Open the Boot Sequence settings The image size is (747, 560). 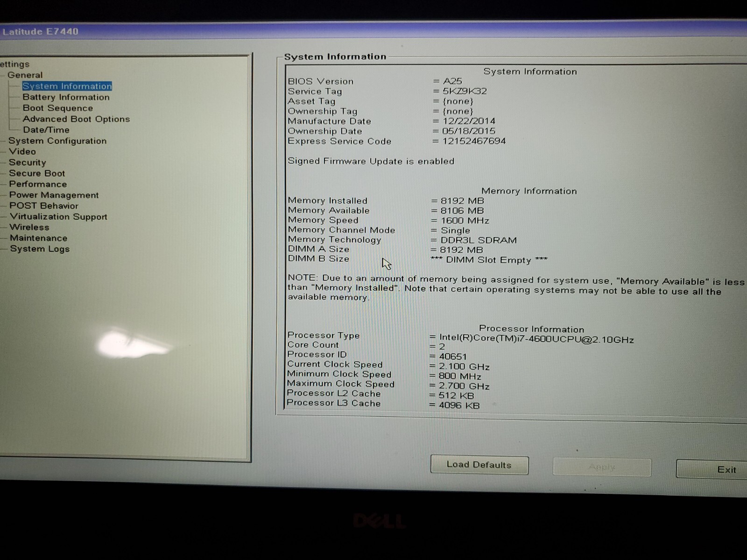[57, 108]
